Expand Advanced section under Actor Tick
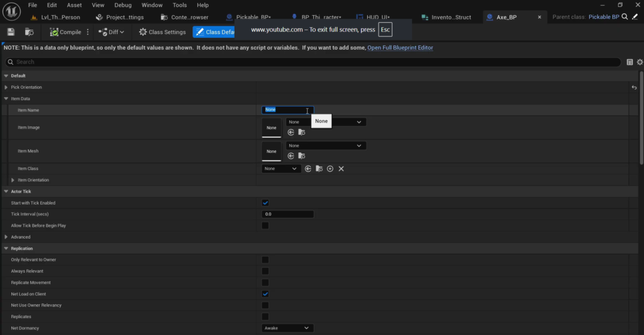 pyautogui.click(x=6, y=237)
